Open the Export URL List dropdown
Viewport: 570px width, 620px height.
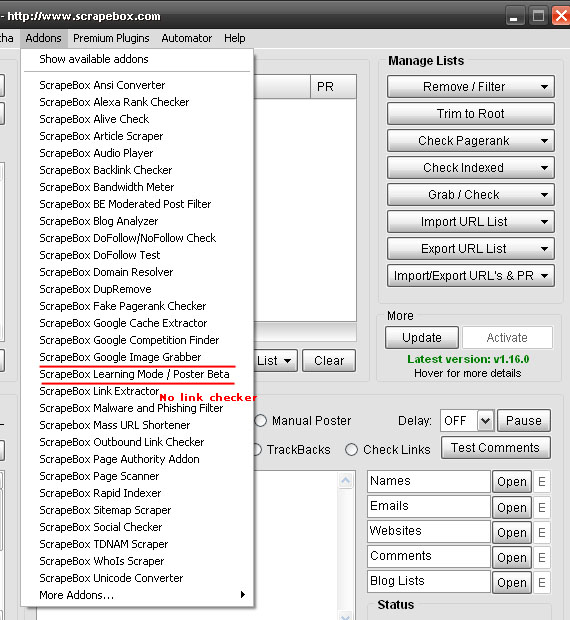471,248
